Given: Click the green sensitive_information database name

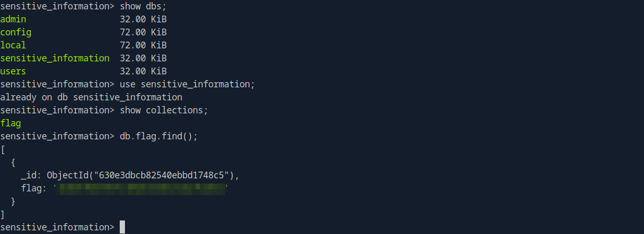Looking at the screenshot, I should pos(55,58).
